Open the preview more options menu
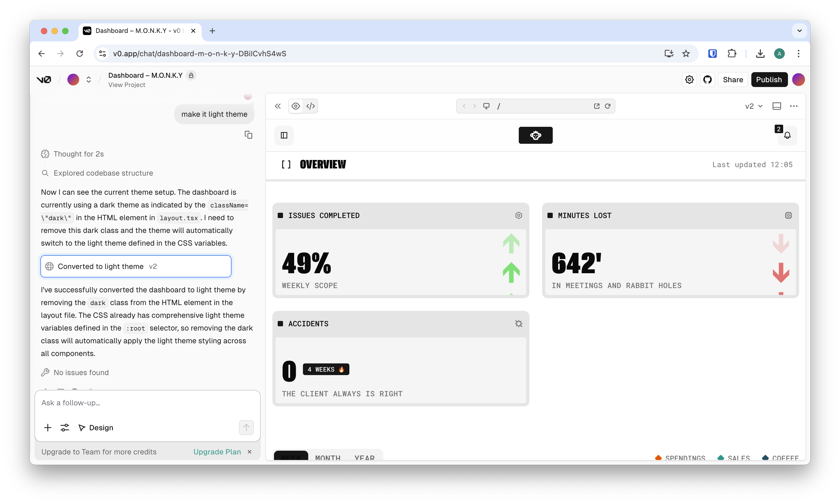 click(x=794, y=106)
